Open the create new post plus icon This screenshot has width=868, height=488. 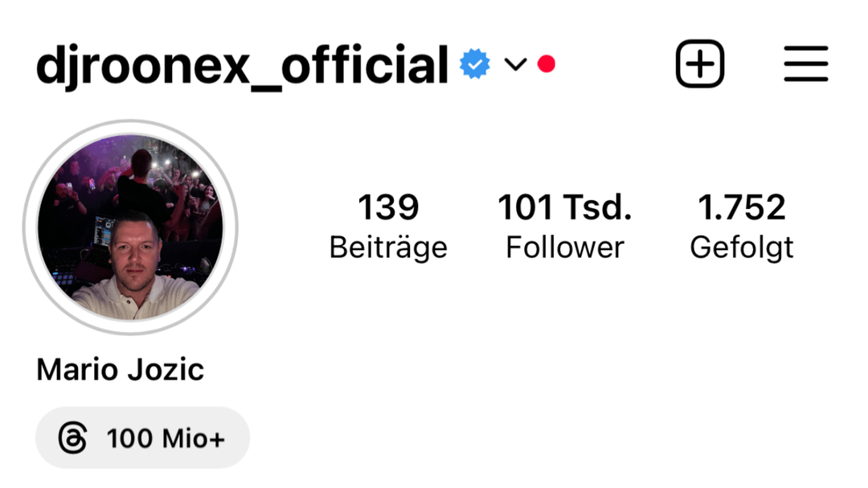pyautogui.click(x=700, y=64)
